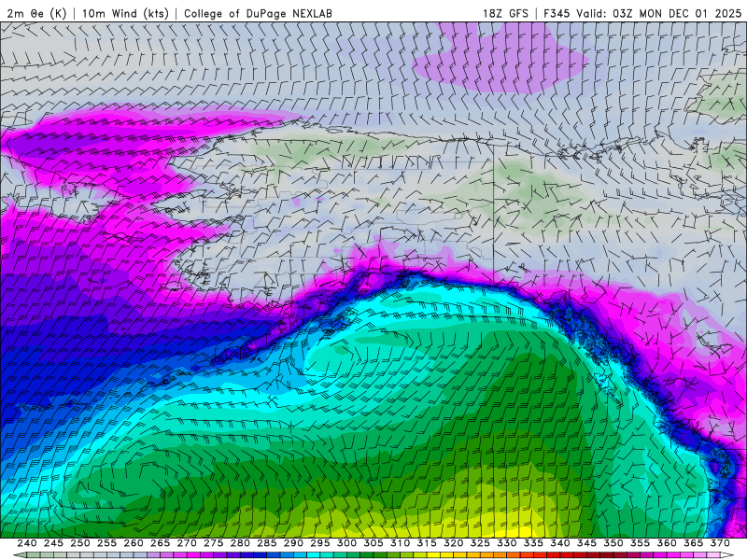
Task: Click the 315 legend label
Action: pos(427,543)
